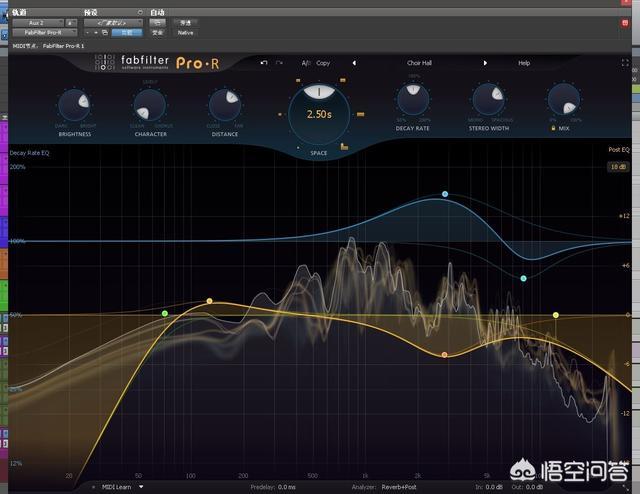Select wide hall icon right of Space knob
Screen dimensions: 640x494
pos(360,114)
